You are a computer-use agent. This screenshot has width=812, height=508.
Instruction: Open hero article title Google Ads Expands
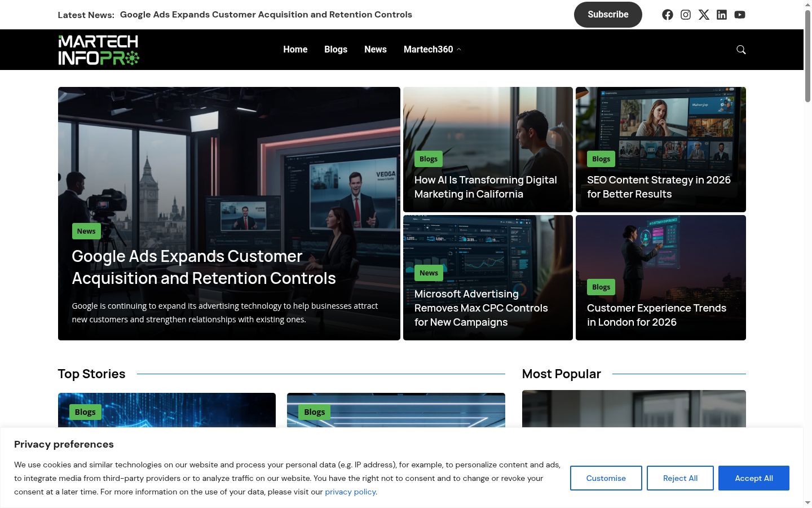click(x=204, y=267)
